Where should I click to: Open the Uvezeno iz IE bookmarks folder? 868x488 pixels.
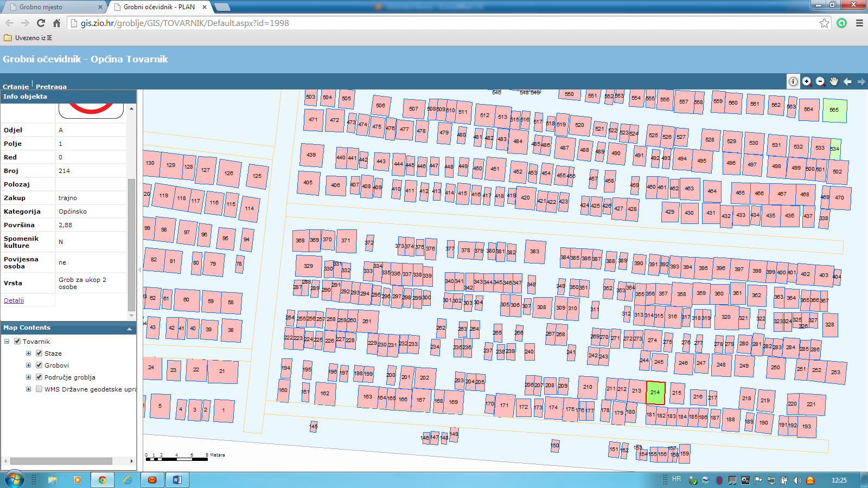28,38
